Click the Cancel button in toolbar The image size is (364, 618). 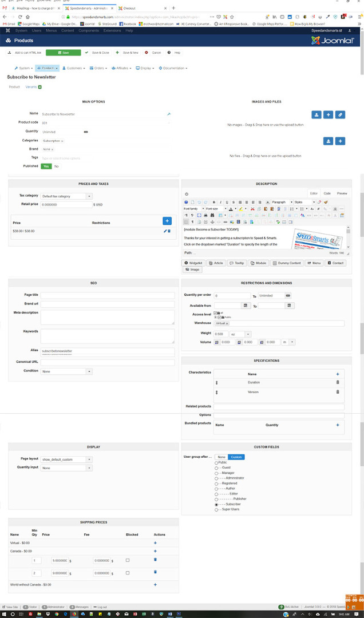pyautogui.click(x=153, y=53)
